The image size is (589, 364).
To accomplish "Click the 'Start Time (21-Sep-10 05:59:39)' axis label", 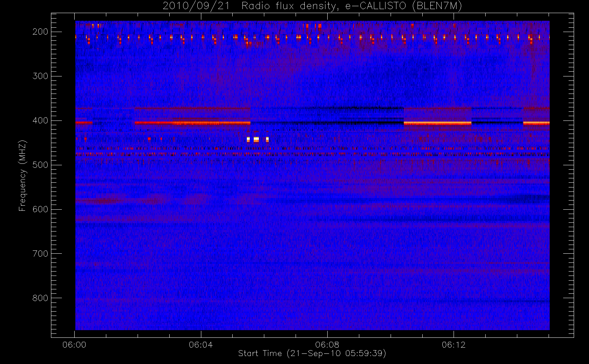I will click(312, 353).
